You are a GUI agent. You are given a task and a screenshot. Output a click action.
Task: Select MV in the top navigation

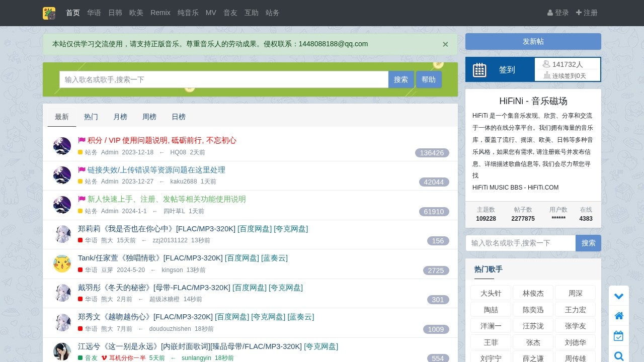click(211, 13)
